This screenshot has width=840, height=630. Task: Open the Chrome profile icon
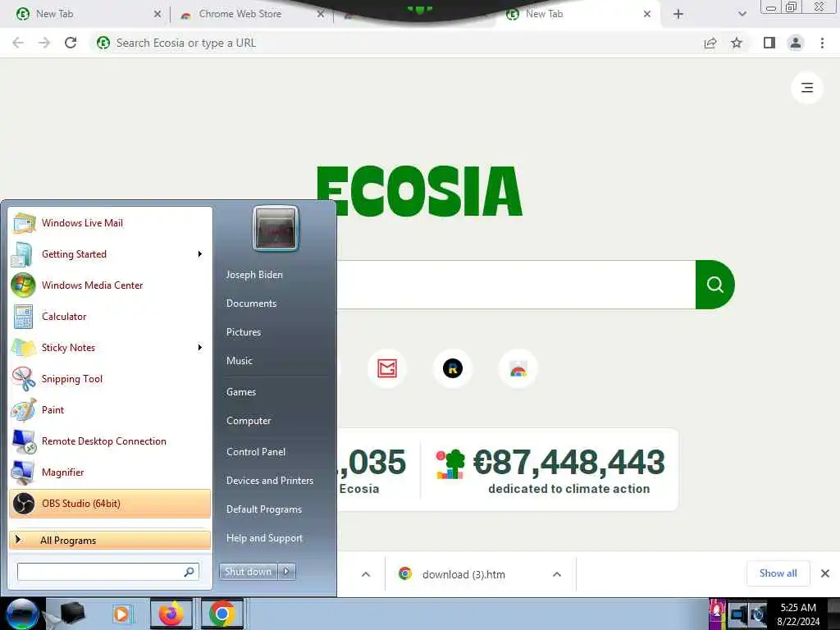coord(796,43)
